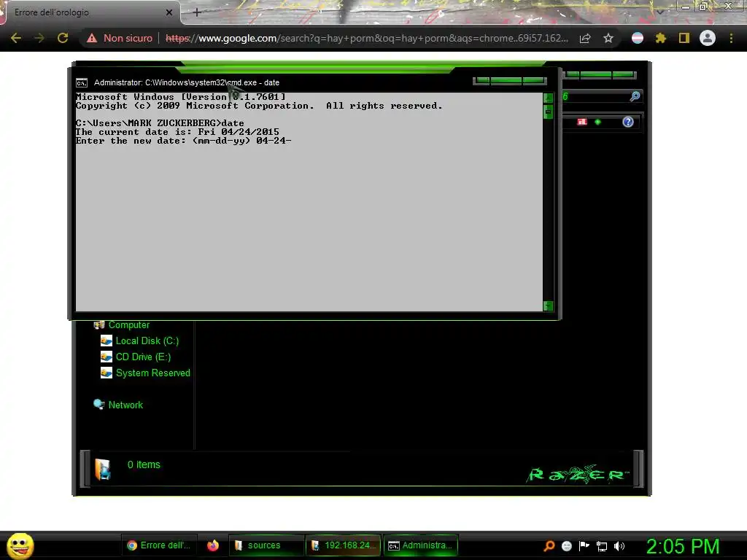Select Local Disk (C:) in the tree

click(147, 341)
